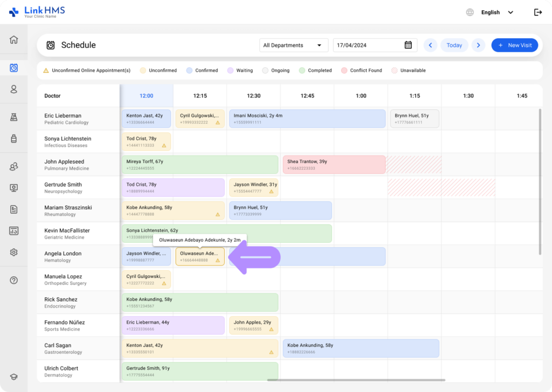Click the LinkHMS logo
The height and width of the screenshot is (392, 552).
pos(37,12)
